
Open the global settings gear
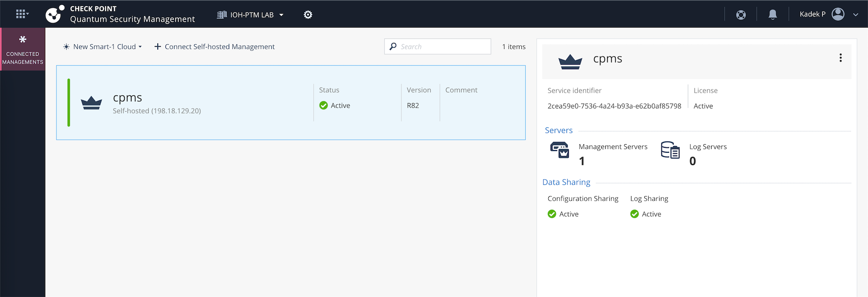[308, 15]
